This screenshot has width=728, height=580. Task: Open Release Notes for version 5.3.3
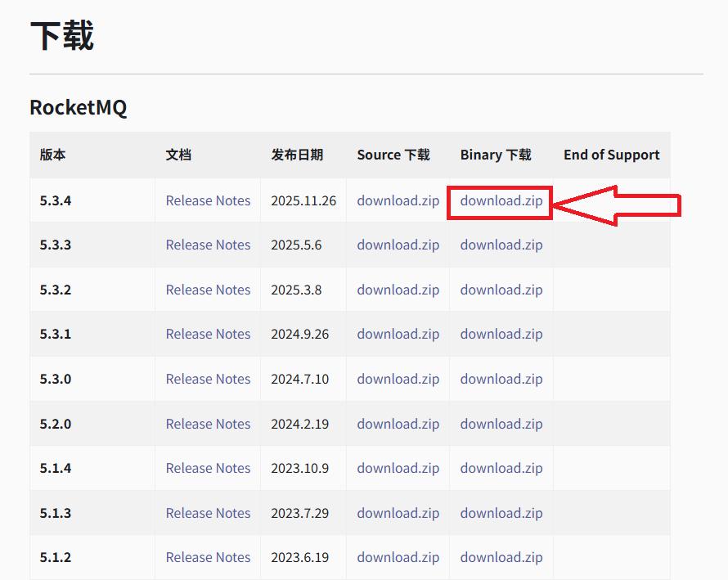pos(208,245)
